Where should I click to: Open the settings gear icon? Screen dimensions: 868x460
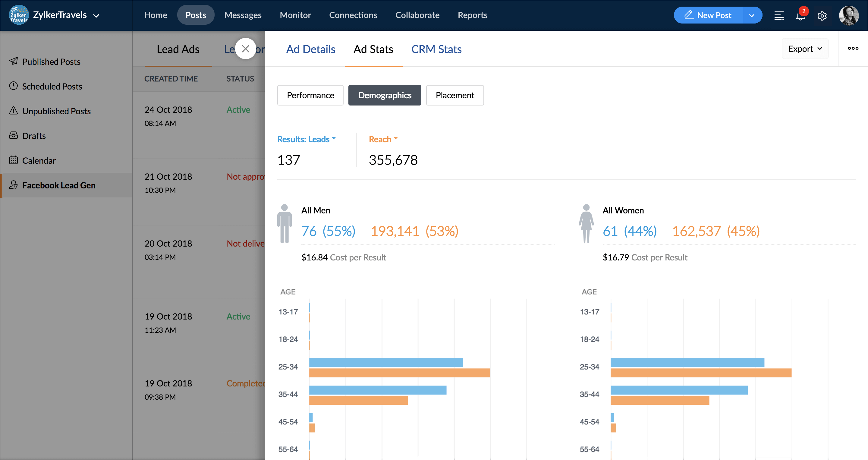tap(822, 16)
